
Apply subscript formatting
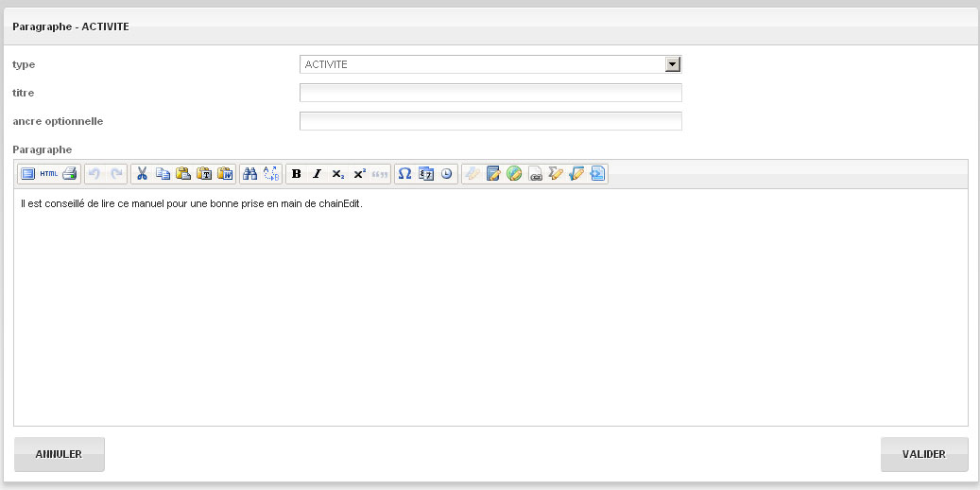coord(338,174)
